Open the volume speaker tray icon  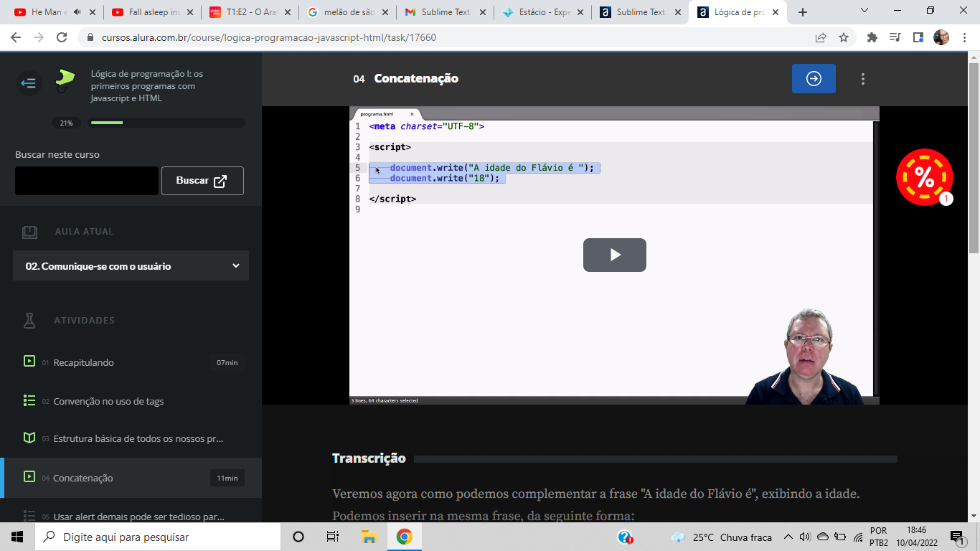(x=805, y=537)
